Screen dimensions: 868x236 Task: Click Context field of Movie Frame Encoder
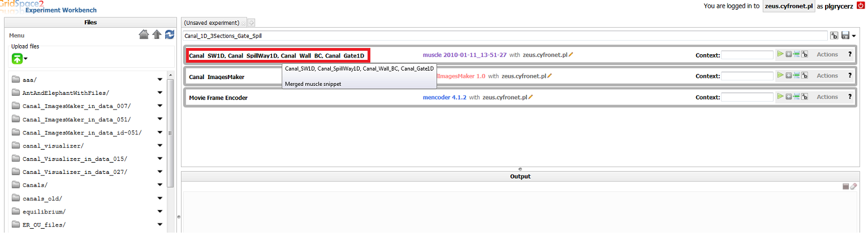pos(747,97)
